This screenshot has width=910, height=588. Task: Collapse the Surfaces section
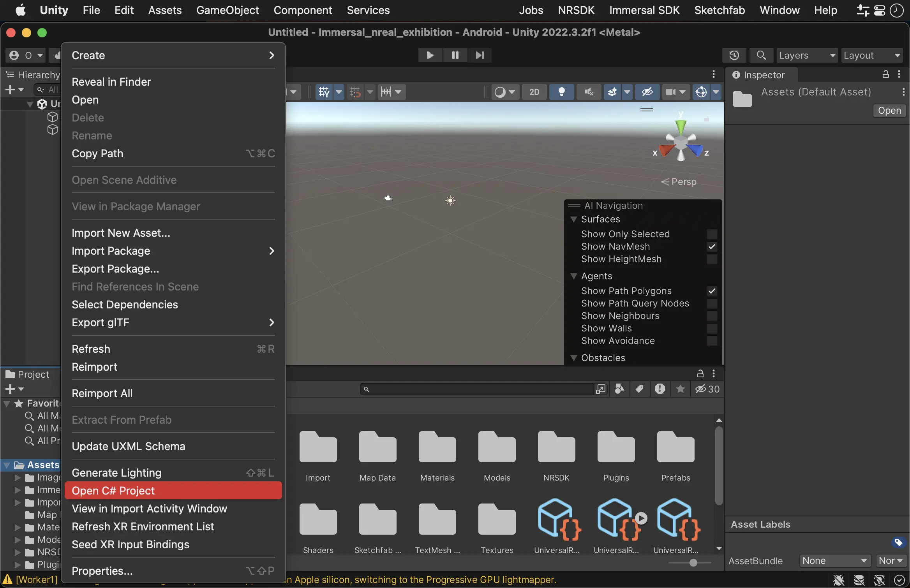pos(573,219)
